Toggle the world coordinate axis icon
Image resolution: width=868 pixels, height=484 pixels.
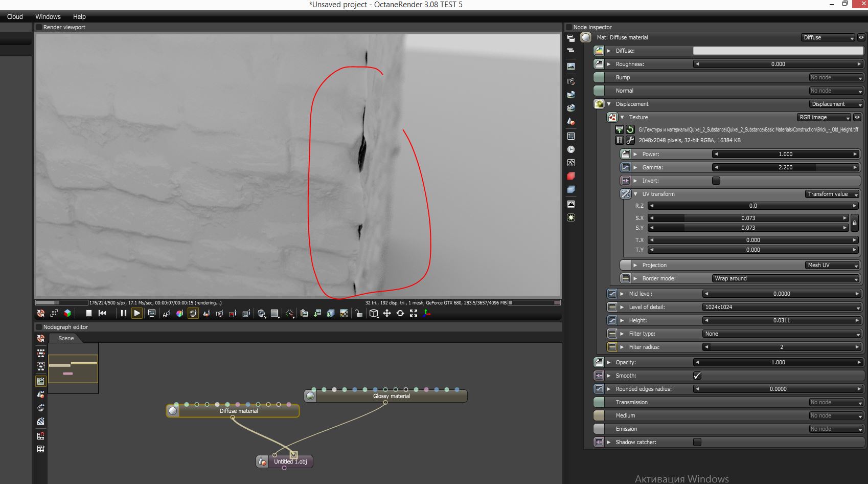tap(427, 314)
